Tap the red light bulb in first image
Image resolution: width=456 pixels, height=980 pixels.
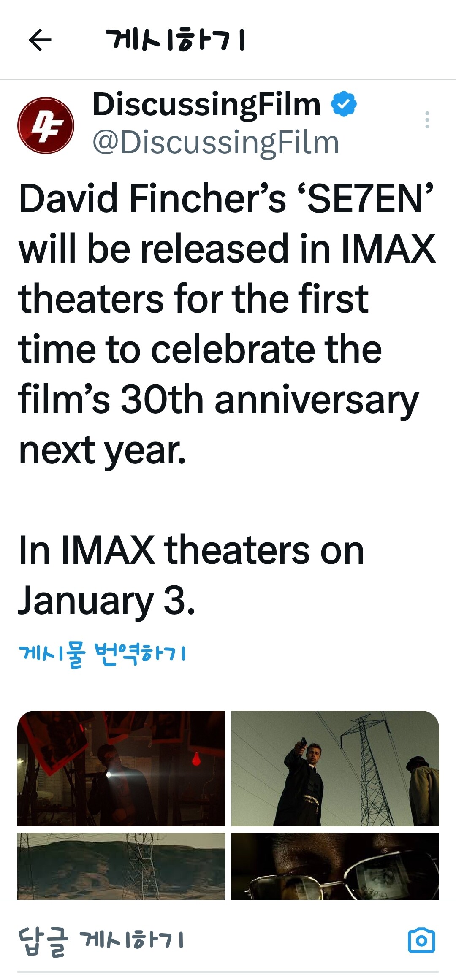tap(195, 759)
